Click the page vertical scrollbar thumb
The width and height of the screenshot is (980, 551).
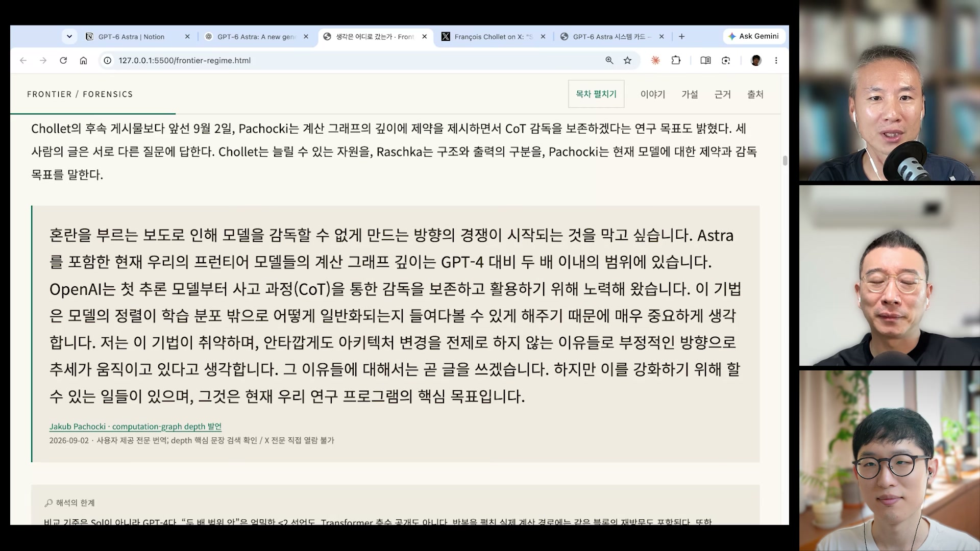pyautogui.click(x=785, y=160)
